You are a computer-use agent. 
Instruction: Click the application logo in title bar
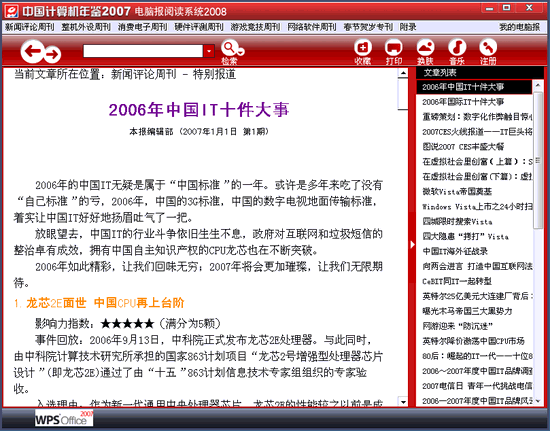(12, 11)
